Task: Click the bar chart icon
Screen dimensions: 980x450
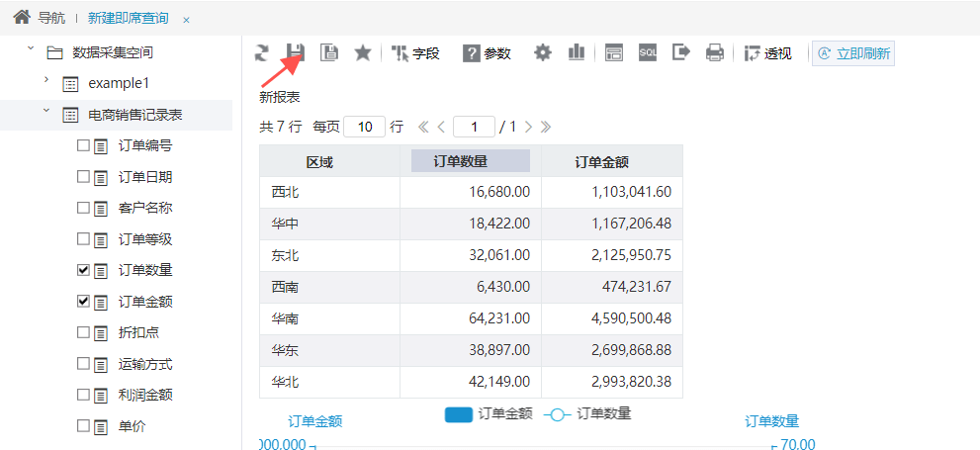Action: click(x=577, y=53)
